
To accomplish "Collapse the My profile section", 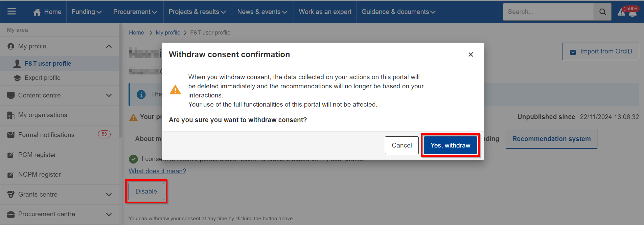I will click(x=109, y=46).
